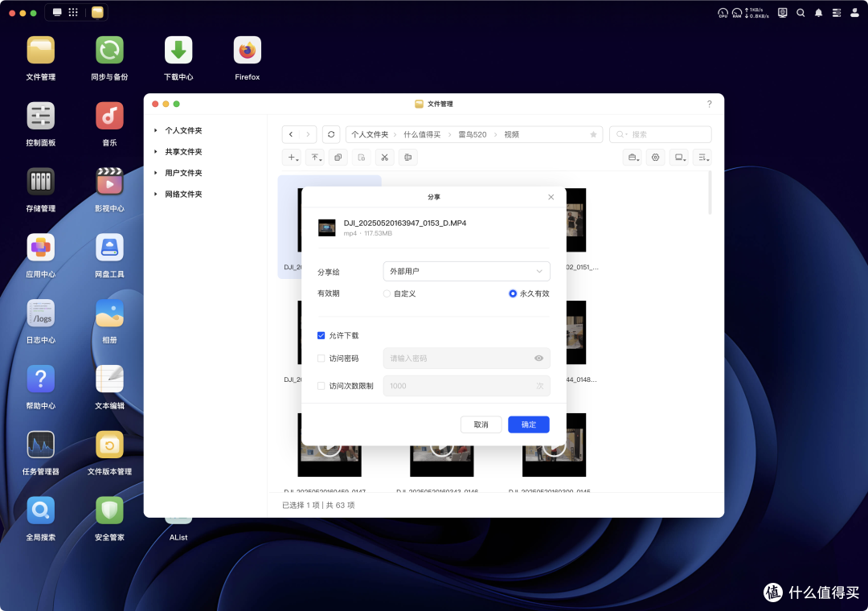Image resolution: width=868 pixels, height=611 pixels.
Task: Open file manager settings gear icon
Action: point(656,158)
